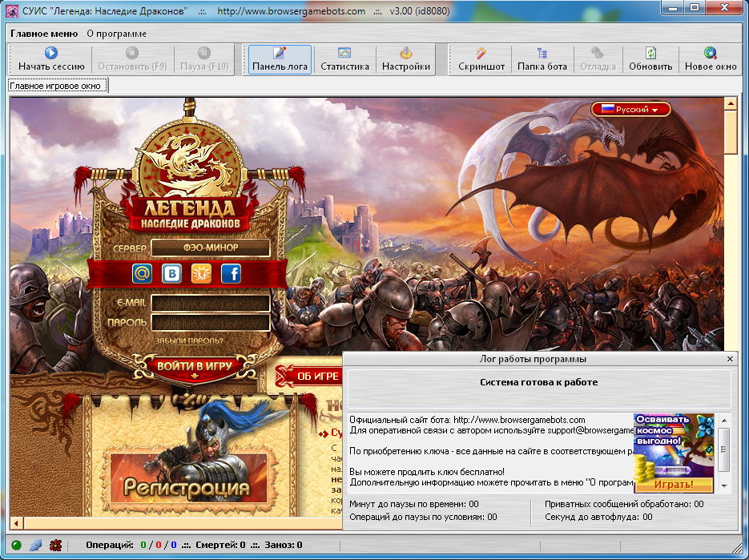The height and width of the screenshot is (560, 749).
Task: Click 'Секунд до автофлуда: 00' text
Action: 598,517
